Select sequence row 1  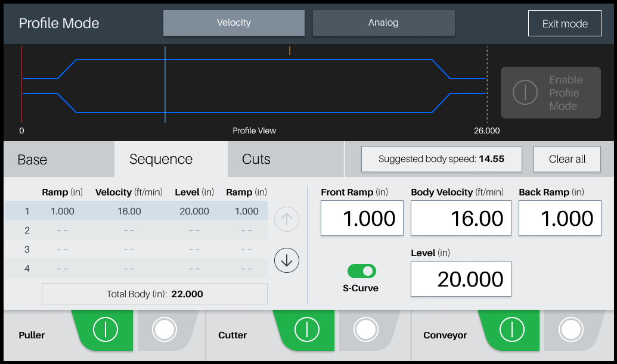[x=136, y=211]
